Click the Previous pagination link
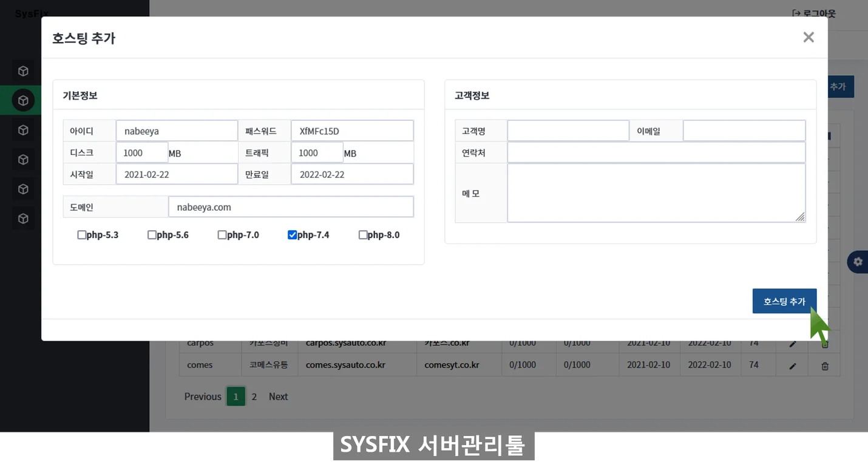Viewport: 868px width, 470px height. pos(203,397)
